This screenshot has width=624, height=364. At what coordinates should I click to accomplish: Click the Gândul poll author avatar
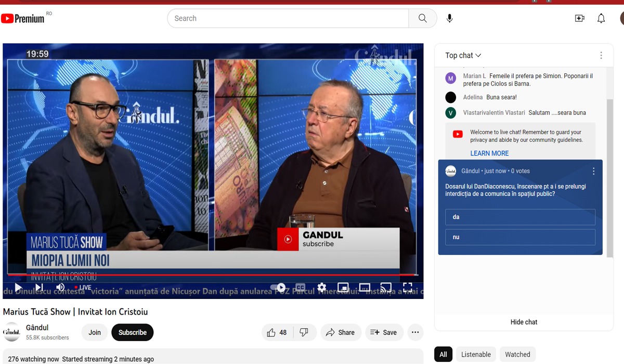(x=450, y=171)
